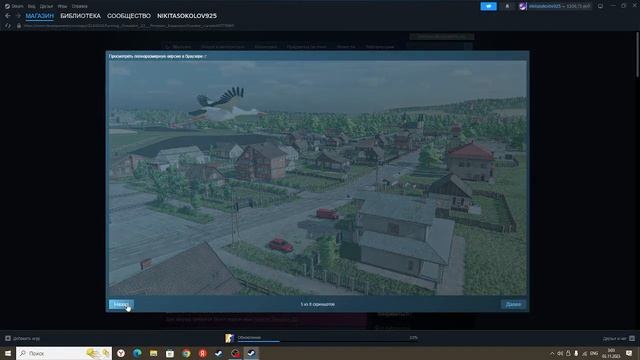Open the red-black app icon in taskbar
Screen dimensions: 640x360
click(235, 353)
